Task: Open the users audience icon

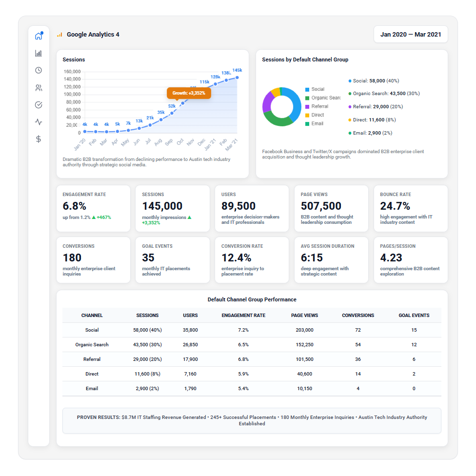Action: click(39, 88)
